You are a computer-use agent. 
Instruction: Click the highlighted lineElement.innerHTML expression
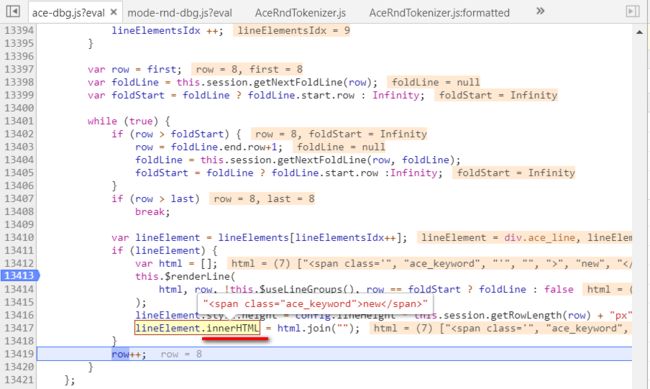tap(197, 328)
